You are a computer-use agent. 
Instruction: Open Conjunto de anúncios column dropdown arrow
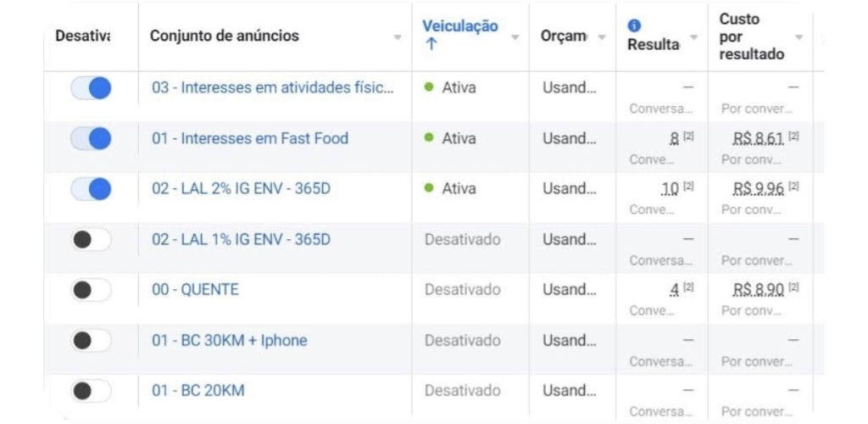[x=398, y=37]
